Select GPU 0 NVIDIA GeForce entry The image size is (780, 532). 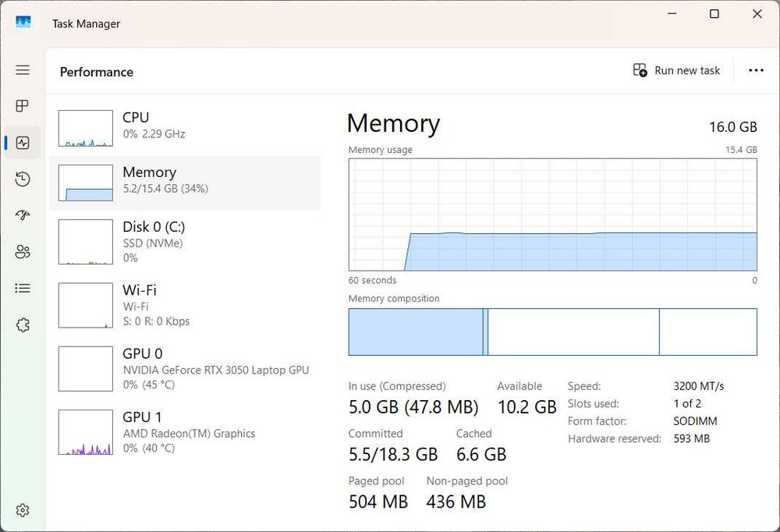[x=185, y=369]
